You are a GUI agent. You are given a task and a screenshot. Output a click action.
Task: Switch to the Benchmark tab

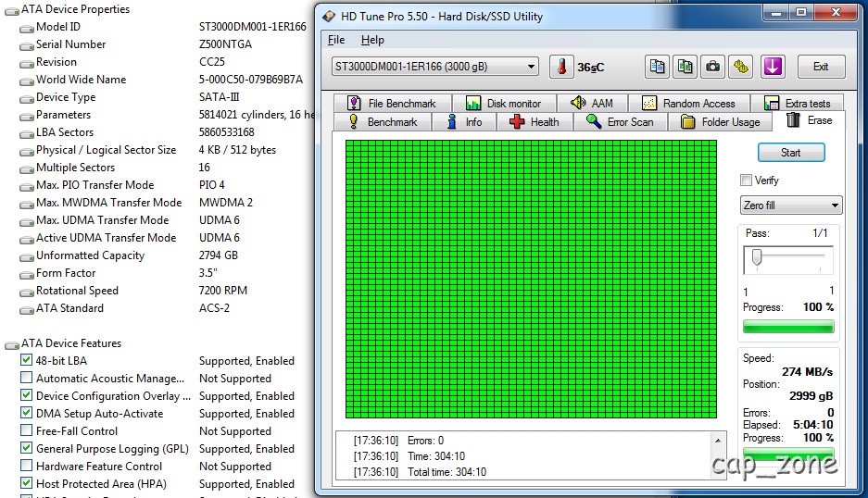383,122
